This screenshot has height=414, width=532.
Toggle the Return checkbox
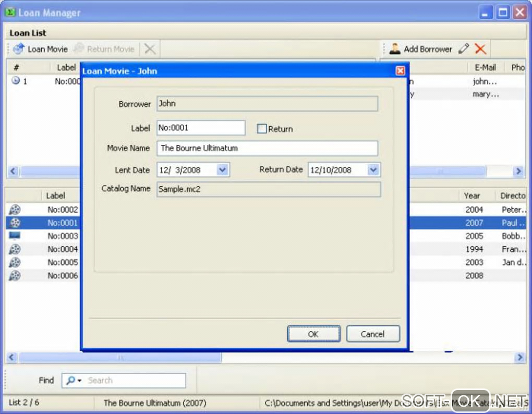262,129
